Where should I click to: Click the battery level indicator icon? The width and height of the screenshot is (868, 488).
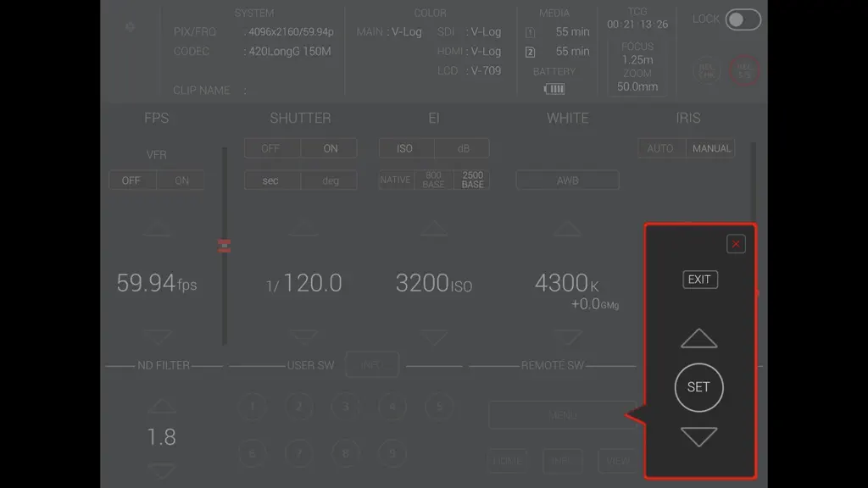(x=554, y=88)
